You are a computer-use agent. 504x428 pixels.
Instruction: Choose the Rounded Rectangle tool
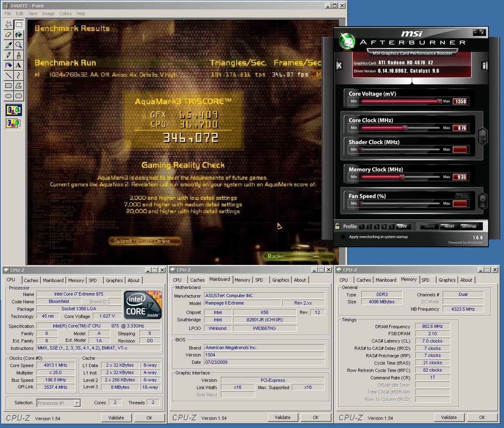coord(19,96)
